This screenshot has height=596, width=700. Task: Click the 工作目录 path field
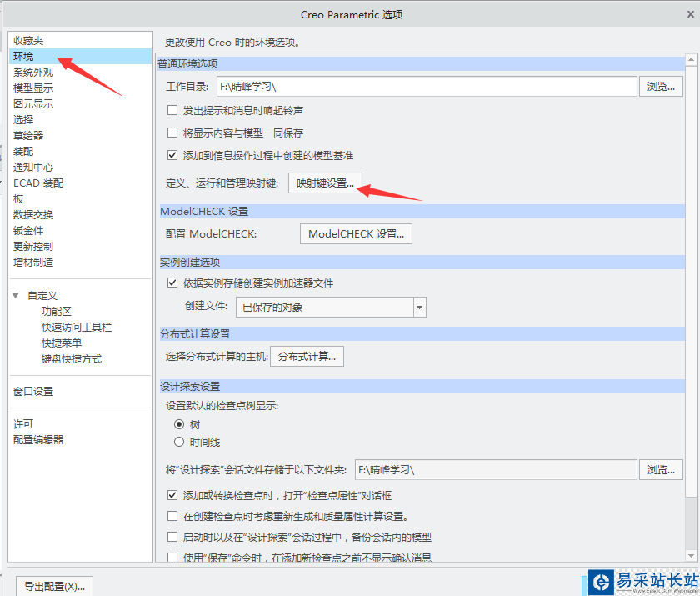pyautogui.click(x=427, y=86)
